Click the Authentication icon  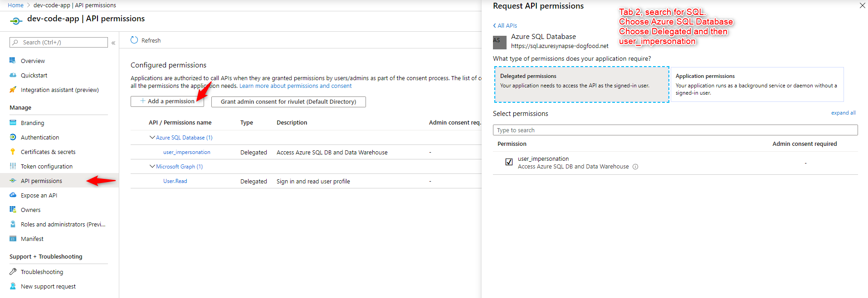point(13,137)
